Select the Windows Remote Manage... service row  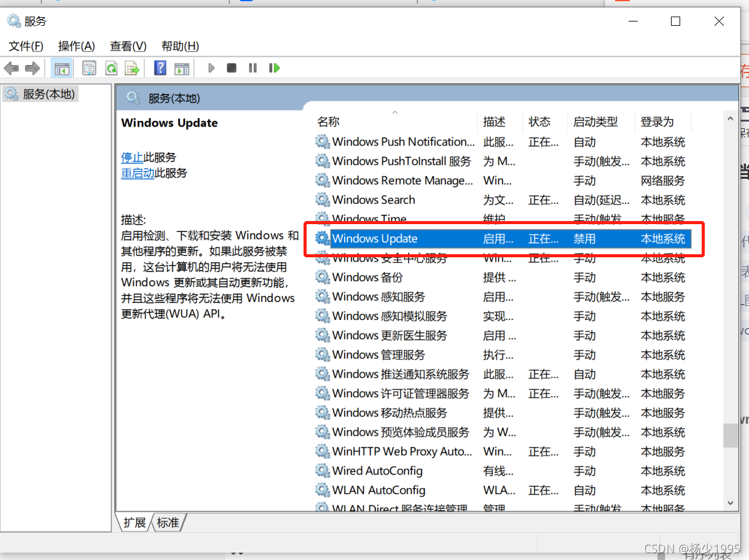point(503,181)
